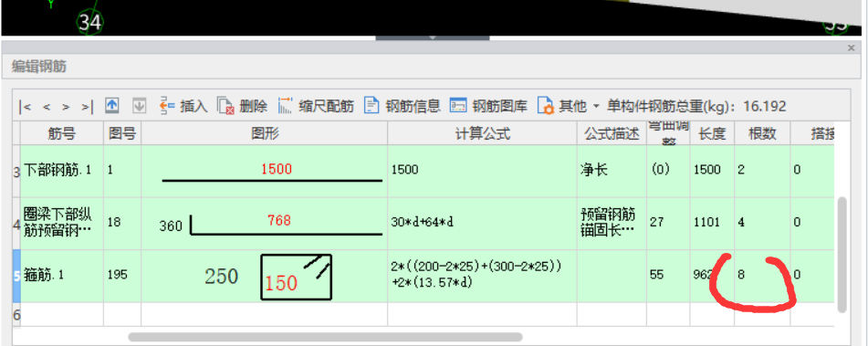Close the 编辑钢筋 panel
Screen dimensions: 868x346
[852, 48]
